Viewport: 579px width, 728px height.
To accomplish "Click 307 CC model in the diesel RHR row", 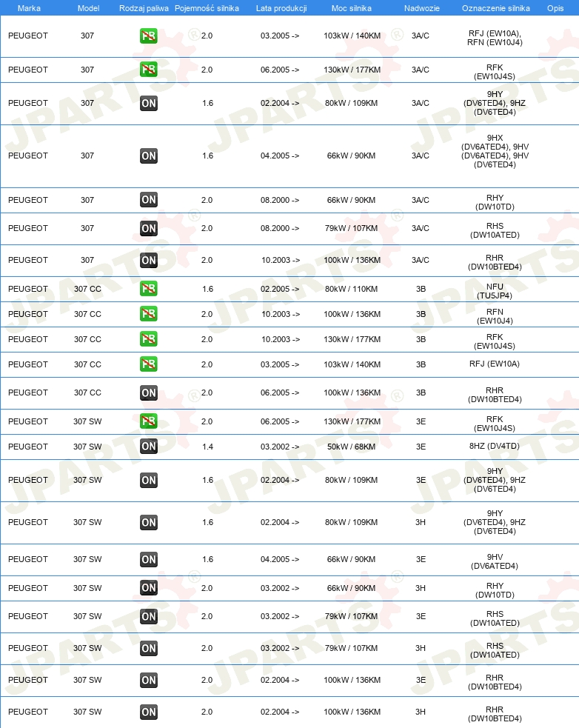I will pos(87,393).
